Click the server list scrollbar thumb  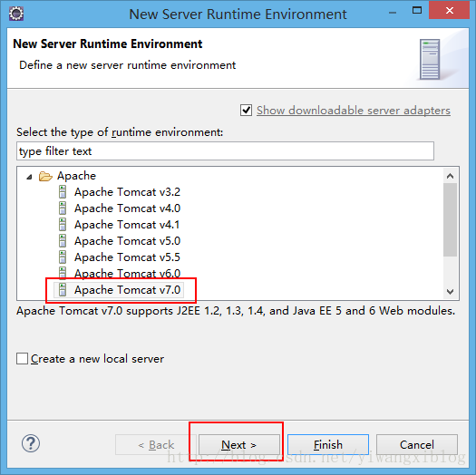451,219
